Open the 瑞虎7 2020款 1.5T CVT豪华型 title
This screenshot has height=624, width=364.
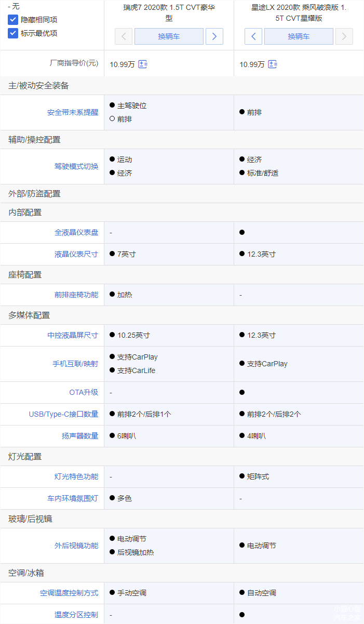pos(169,12)
